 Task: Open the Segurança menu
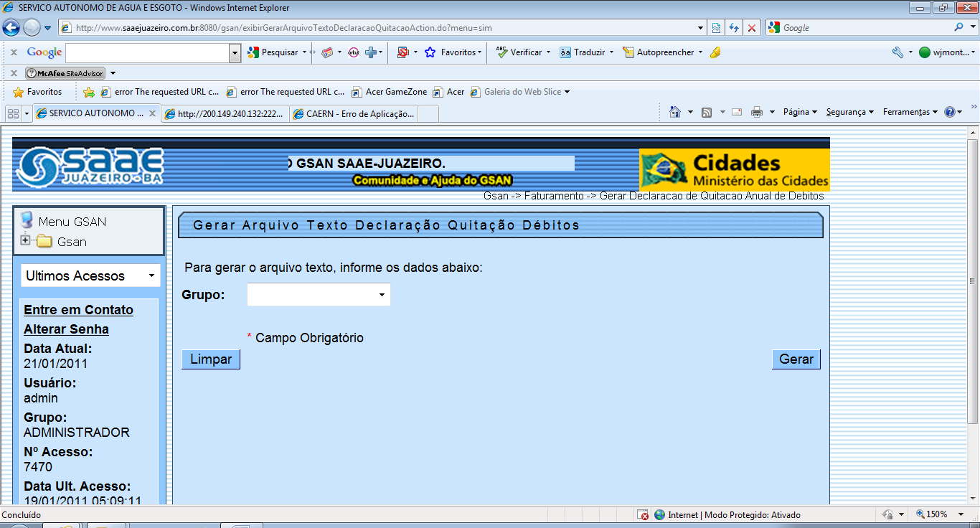[849, 112]
